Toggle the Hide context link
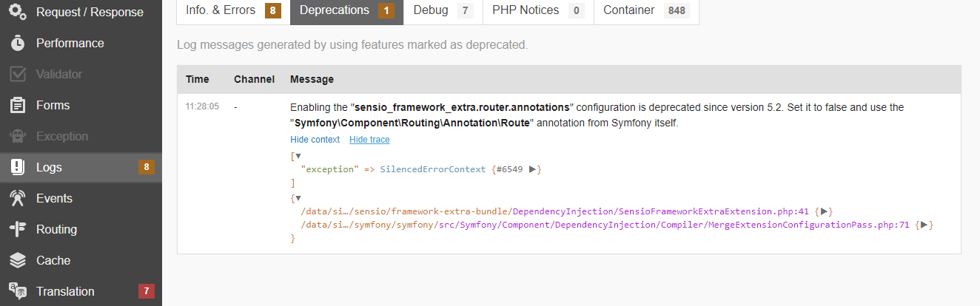Viewport: 980px width, 306px height. pyautogui.click(x=315, y=140)
